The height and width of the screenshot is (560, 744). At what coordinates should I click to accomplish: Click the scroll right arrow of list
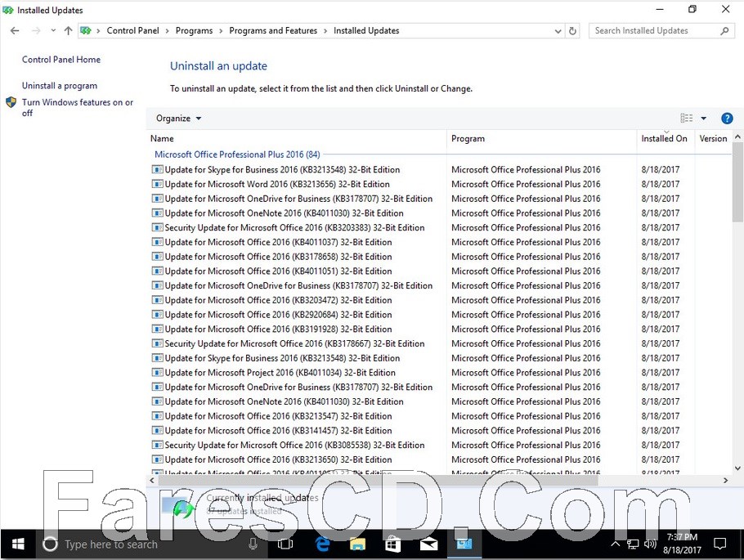coord(725,480)
